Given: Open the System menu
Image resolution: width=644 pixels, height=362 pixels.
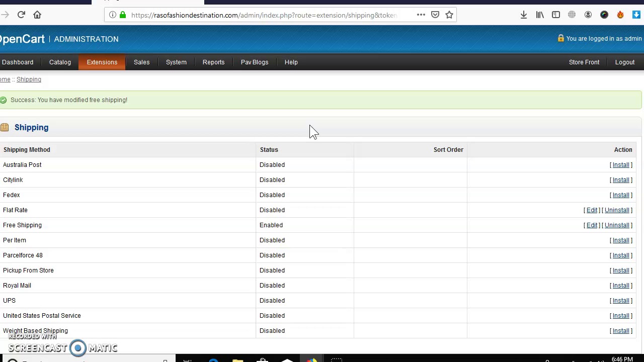Looking at the screenshot, I should point(176,62).
